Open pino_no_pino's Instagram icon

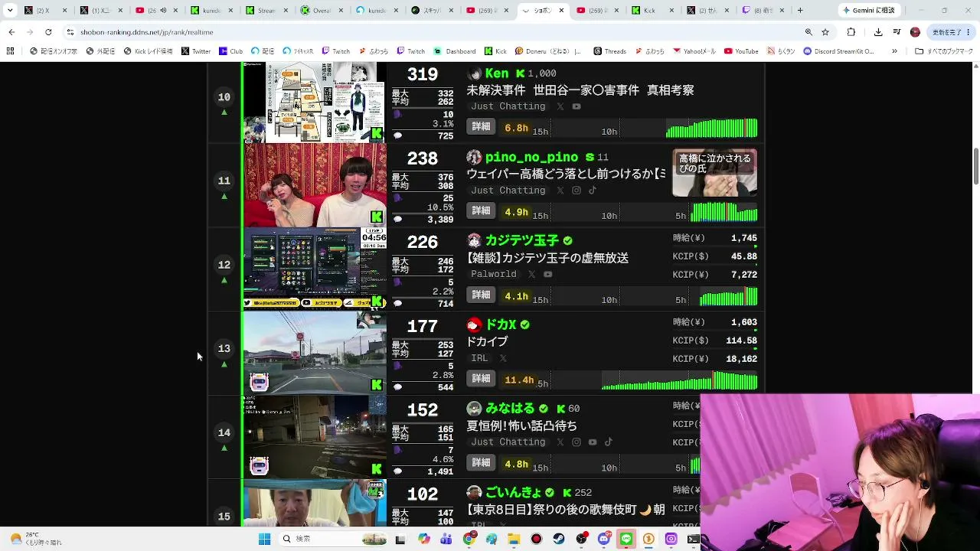click(577, 191)
